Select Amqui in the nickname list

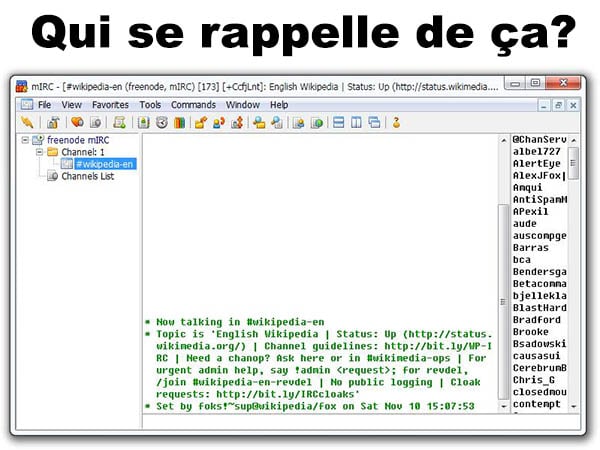[x=527, y=188]
